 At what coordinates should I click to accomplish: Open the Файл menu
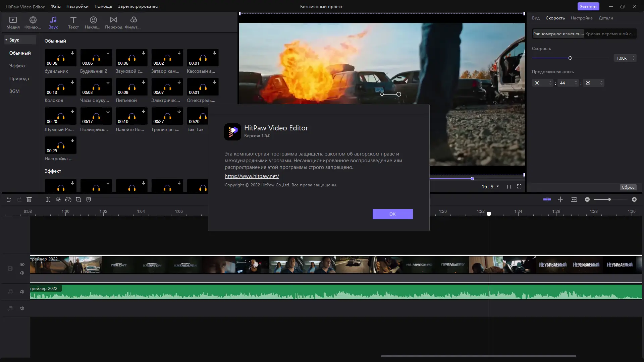coord(56,6)
